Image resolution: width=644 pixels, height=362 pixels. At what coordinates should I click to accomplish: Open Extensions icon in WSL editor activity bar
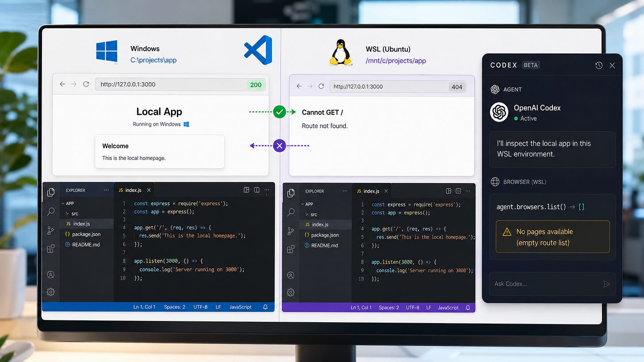tap(291, 249)
